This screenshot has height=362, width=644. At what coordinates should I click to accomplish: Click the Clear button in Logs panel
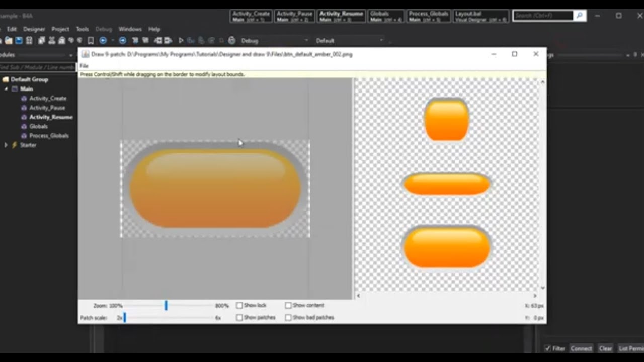click(605, 348)
